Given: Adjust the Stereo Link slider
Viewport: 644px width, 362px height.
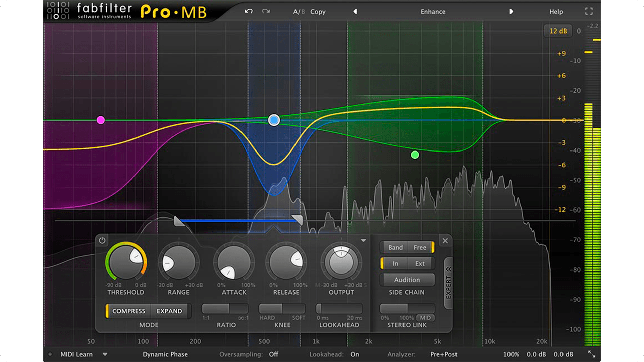Looking at the screenshot, I should (x=407, y=308).
